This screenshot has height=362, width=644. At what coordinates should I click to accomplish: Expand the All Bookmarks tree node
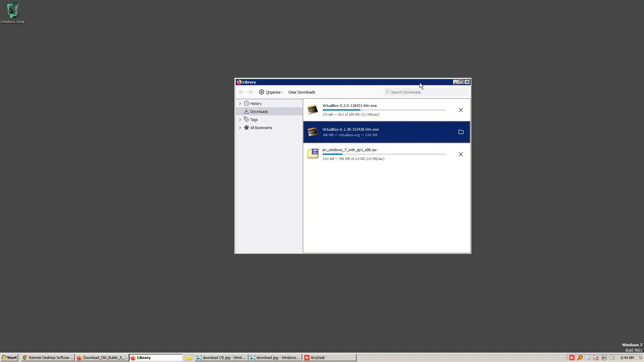[240, 128]
